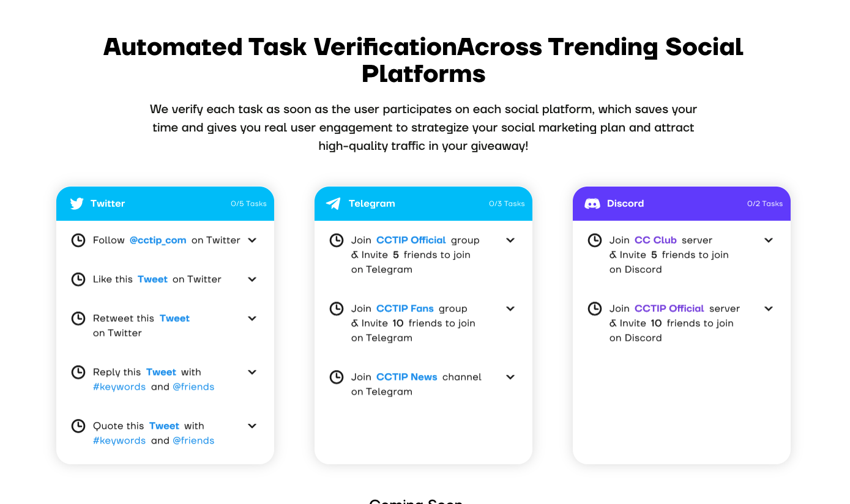Open the CCTIP News channel link
This screenshot has width=850, height=504.
tap(407, 377)
